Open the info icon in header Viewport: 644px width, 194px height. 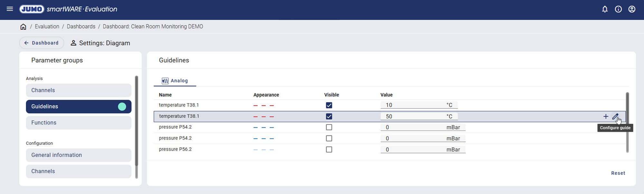point(618,9)
